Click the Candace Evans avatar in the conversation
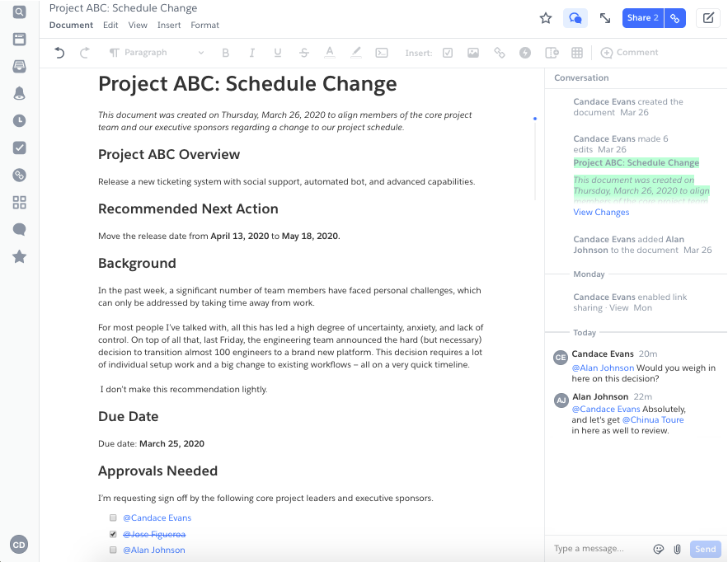The width and height of the screenshot is (728, 562). point(561,358)
